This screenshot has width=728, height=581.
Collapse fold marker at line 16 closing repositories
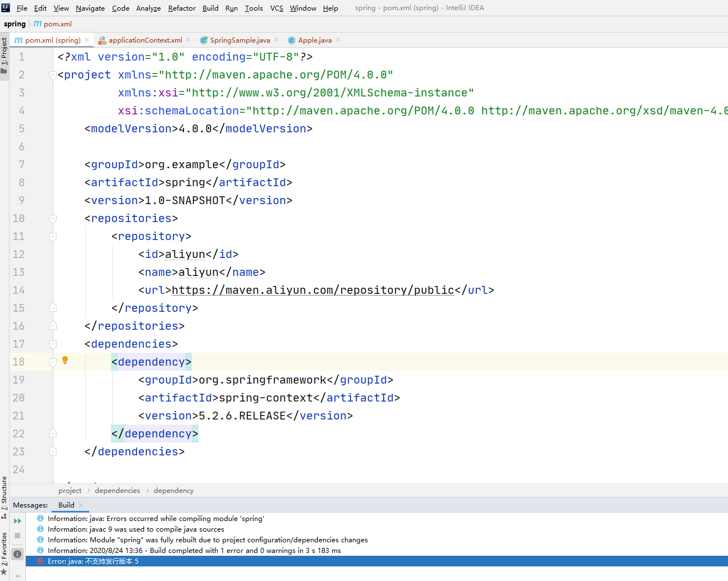53,326
